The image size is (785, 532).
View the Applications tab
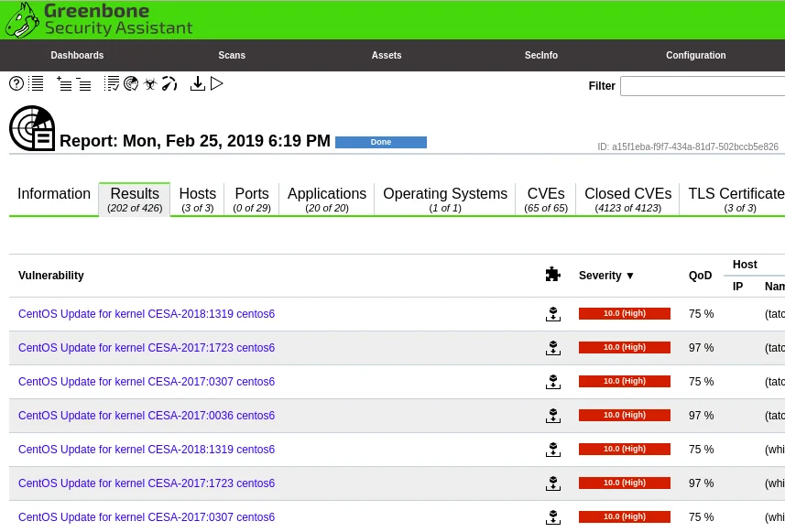click(327, 200)
